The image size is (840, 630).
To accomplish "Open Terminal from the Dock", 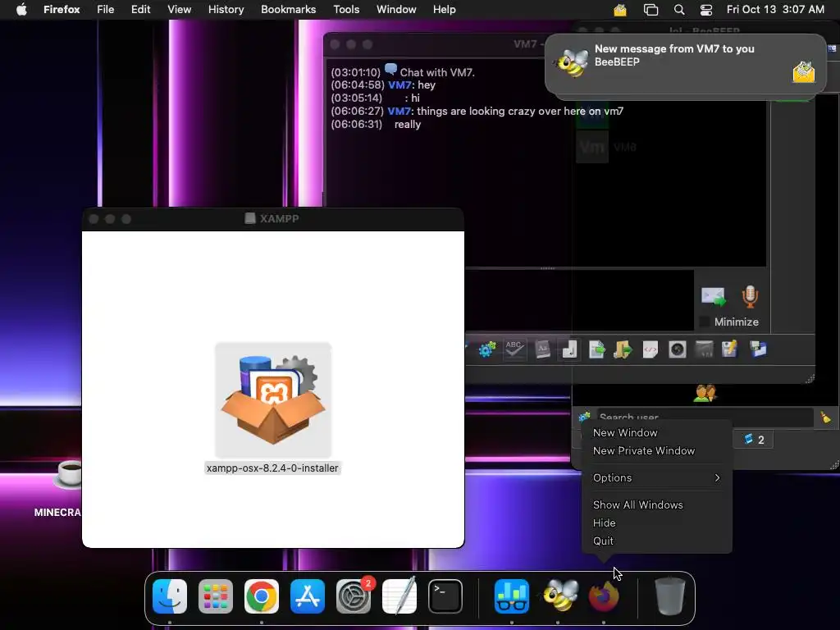I will (x=445, y=596).
